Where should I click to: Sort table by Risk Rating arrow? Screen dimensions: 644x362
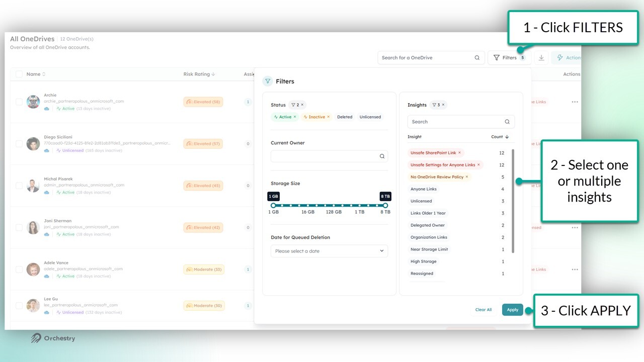coord(213,74)
